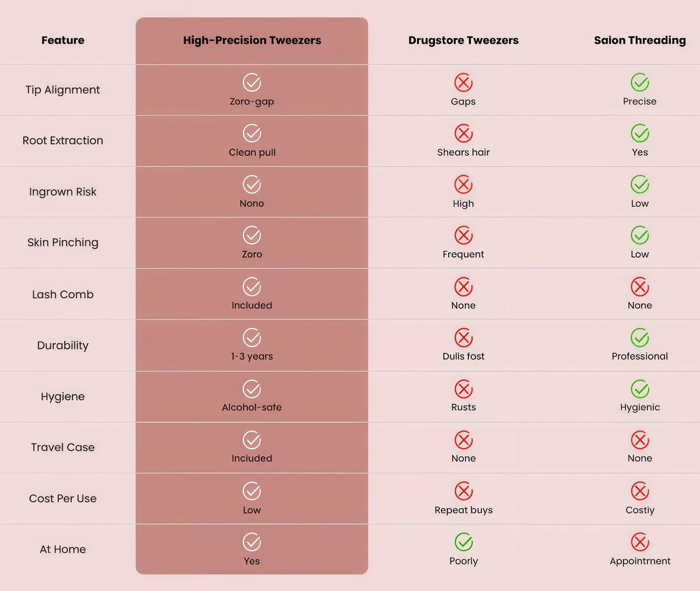
Task: Click the Ingrown Risk row label
Action: (63, 192)
